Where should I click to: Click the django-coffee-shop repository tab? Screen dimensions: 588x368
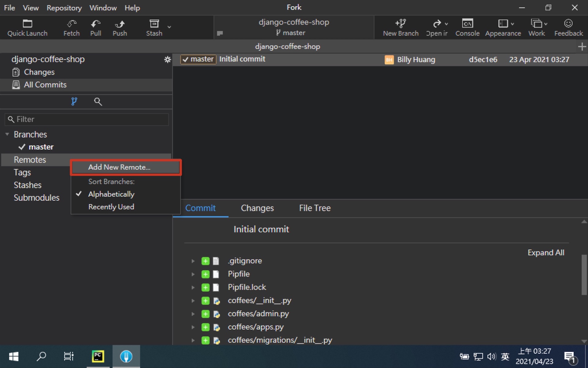tap(288, 47)
